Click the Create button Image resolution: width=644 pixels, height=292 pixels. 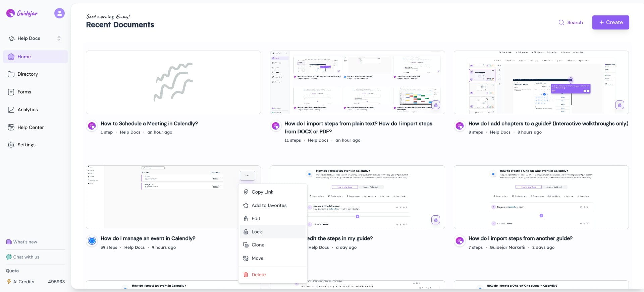coord(610,22)
